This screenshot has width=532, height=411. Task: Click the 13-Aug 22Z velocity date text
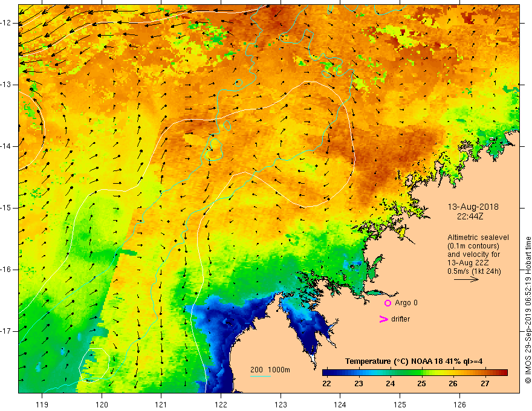469,263
